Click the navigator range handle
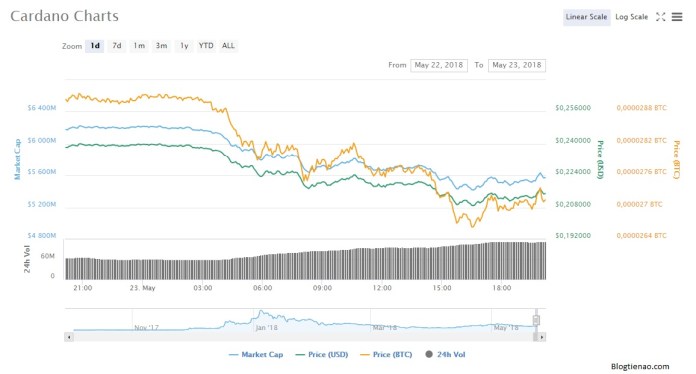This screenshot has width=696, height=374. click(x=536, y=320)
